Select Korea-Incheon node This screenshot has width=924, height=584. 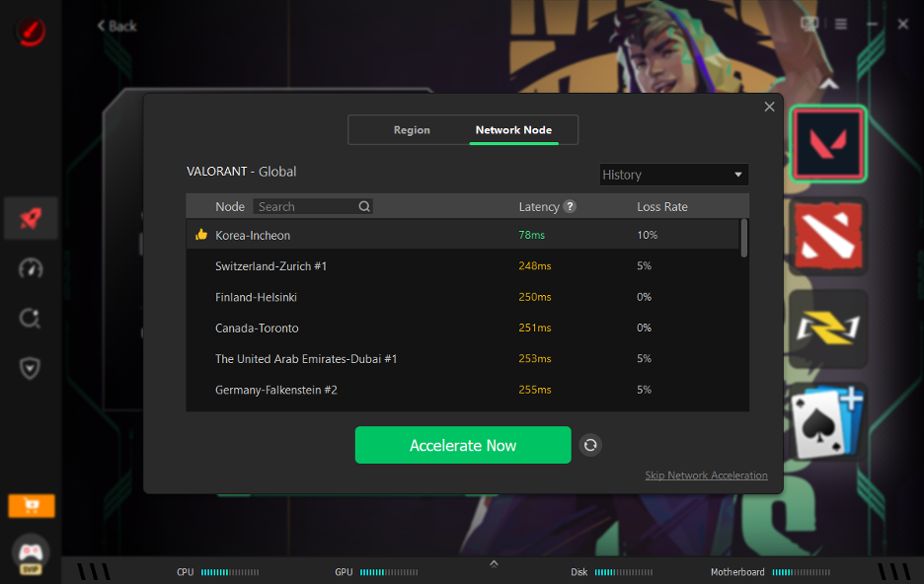pos(463,235)
